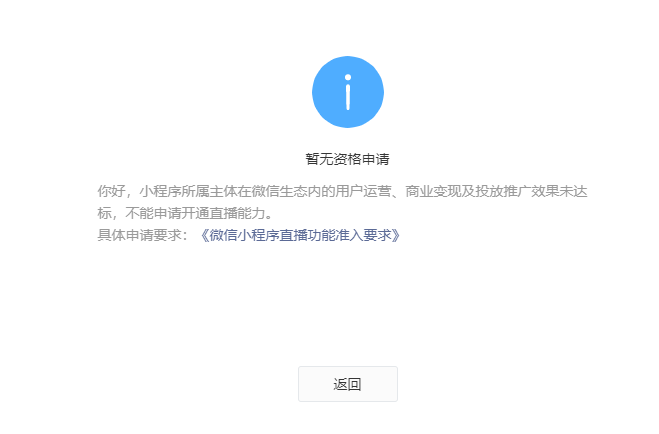
Task: Click the opening 《 bracket of the link
Action: 203,235
